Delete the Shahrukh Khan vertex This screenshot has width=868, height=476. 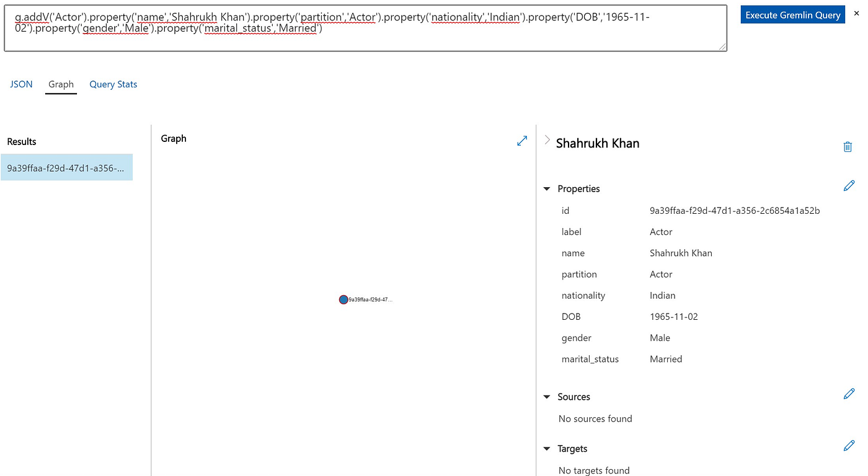[848, 147]
